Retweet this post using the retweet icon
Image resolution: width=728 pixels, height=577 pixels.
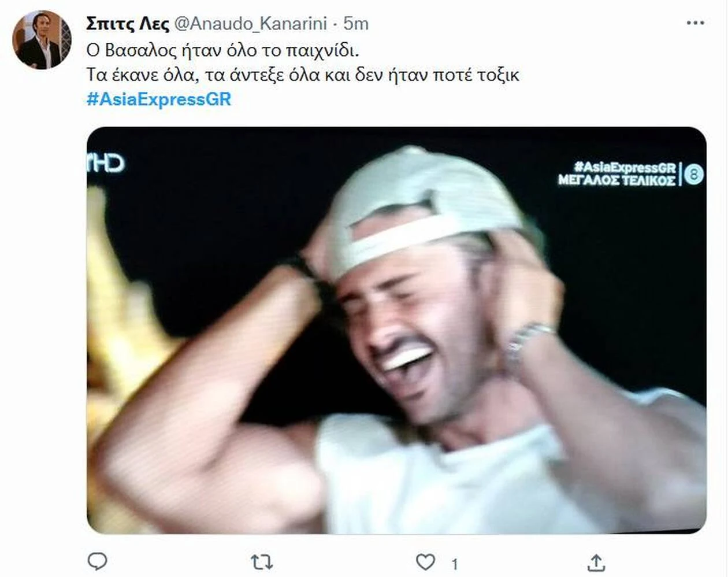(x=261, y=562)
